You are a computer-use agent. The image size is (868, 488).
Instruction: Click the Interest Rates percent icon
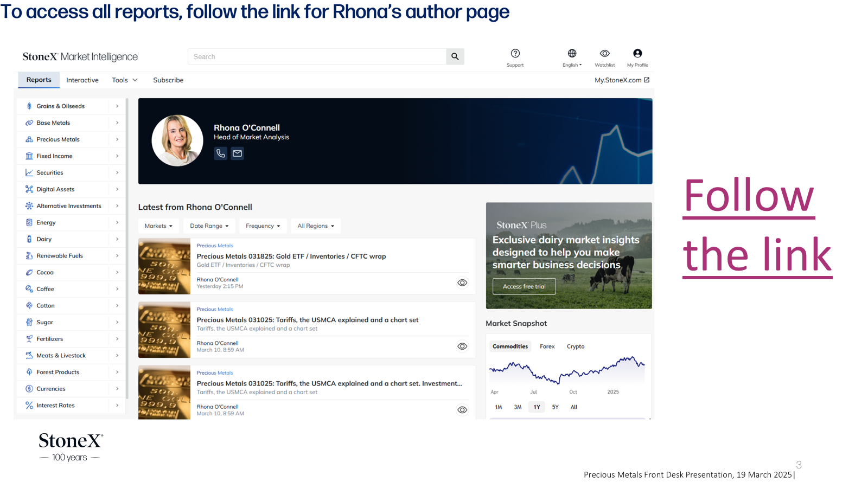click(x=29, y=406)
